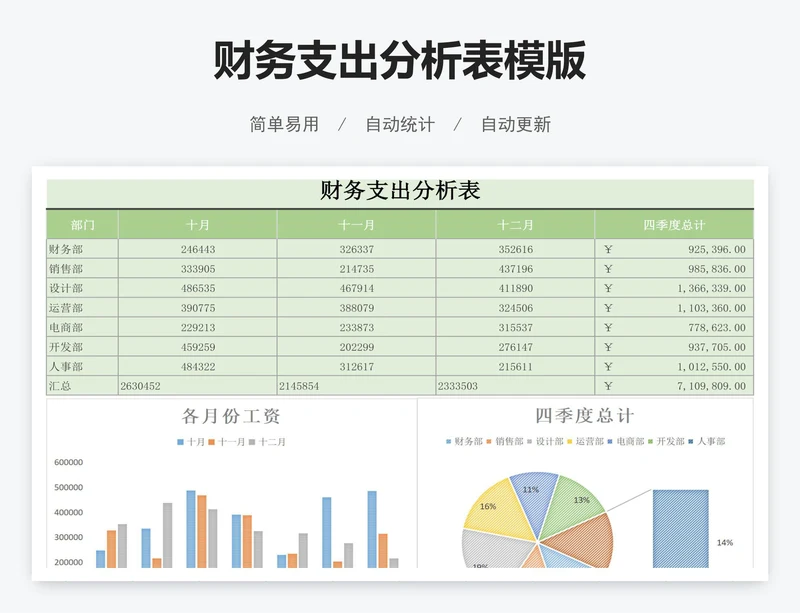Select cell with value 326337
800x613 pixels.
point(356,249)
